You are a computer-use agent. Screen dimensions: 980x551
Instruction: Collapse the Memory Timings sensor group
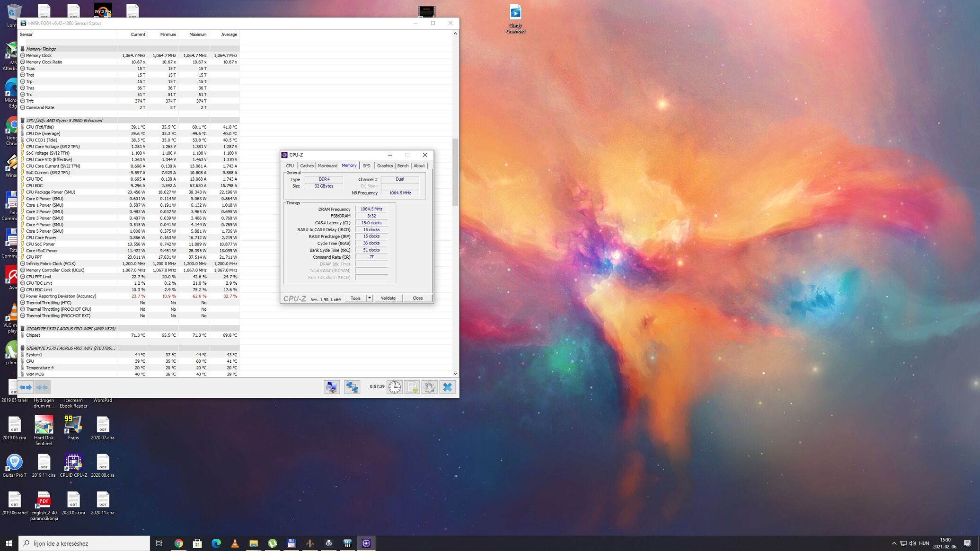(41, 49)
